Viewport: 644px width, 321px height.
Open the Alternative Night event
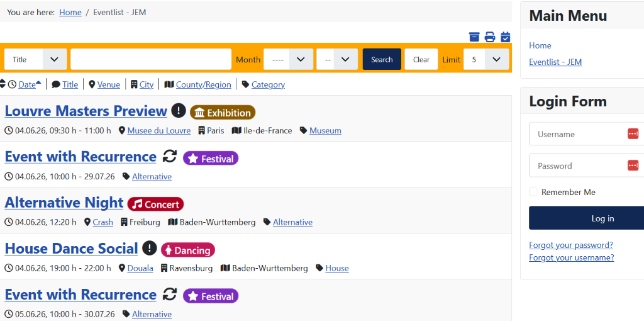[x=64, y=202]
